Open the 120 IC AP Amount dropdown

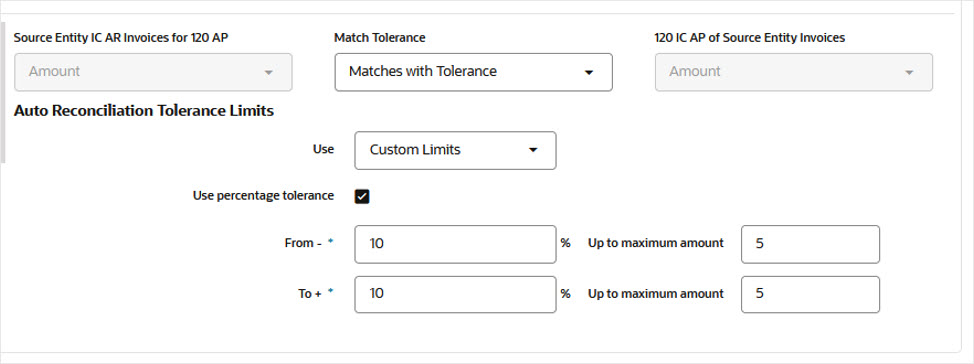click(x=793, y=72)
